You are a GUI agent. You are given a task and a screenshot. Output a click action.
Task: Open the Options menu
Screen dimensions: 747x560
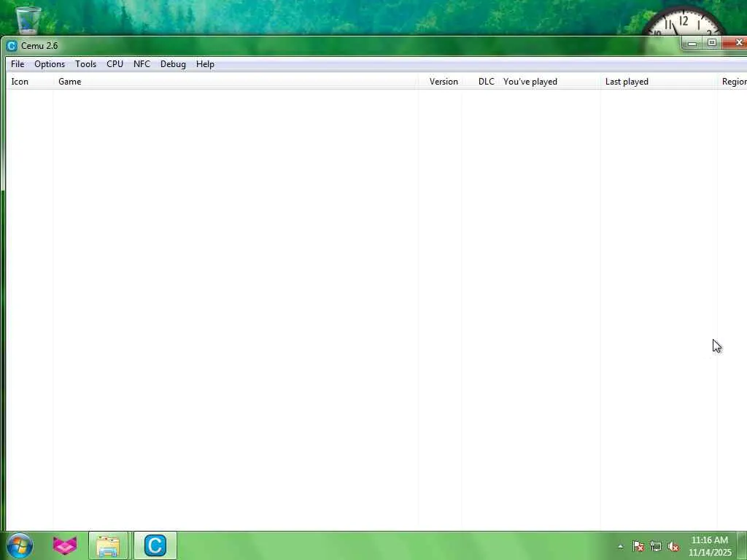(50, 64)
